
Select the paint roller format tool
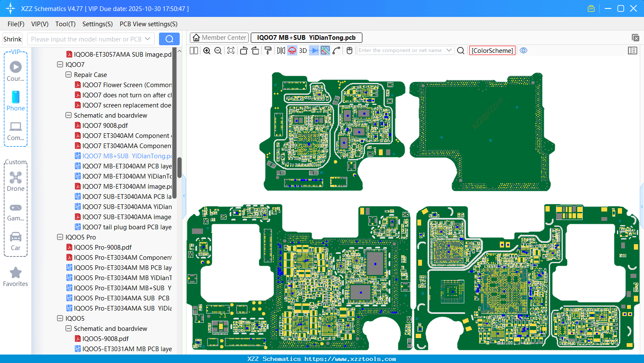point(268,50)
